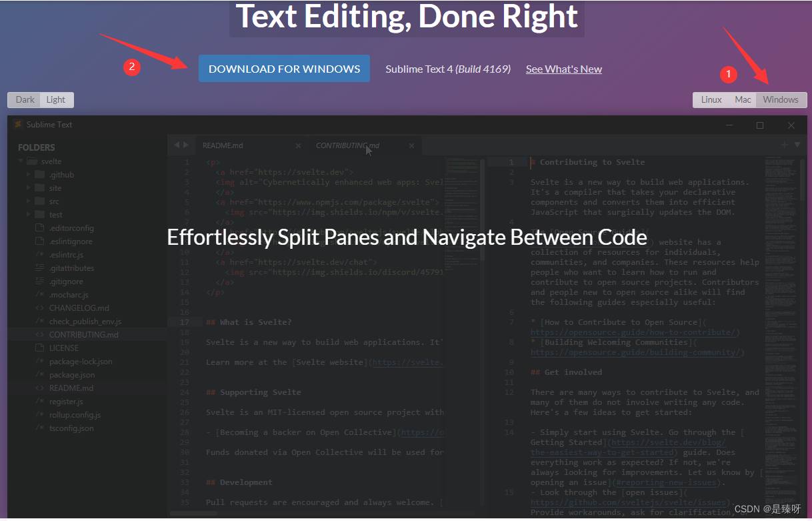Go back with the left tab arrow
This screenshot has width=812, height=521.
[x=177, y=145]
